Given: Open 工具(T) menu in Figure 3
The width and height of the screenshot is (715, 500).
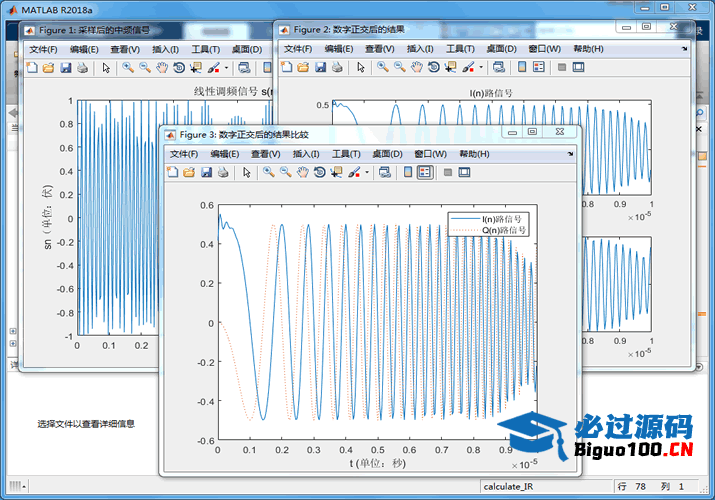Looking at the screenshot, I should pyautogui.click(x=346, y=154).
